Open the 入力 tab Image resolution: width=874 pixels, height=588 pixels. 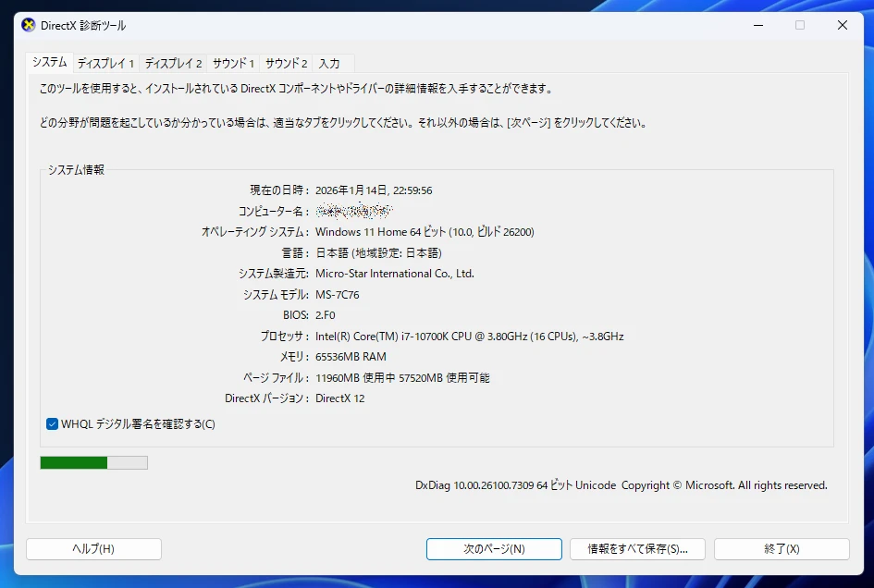(x=329, y=64)
